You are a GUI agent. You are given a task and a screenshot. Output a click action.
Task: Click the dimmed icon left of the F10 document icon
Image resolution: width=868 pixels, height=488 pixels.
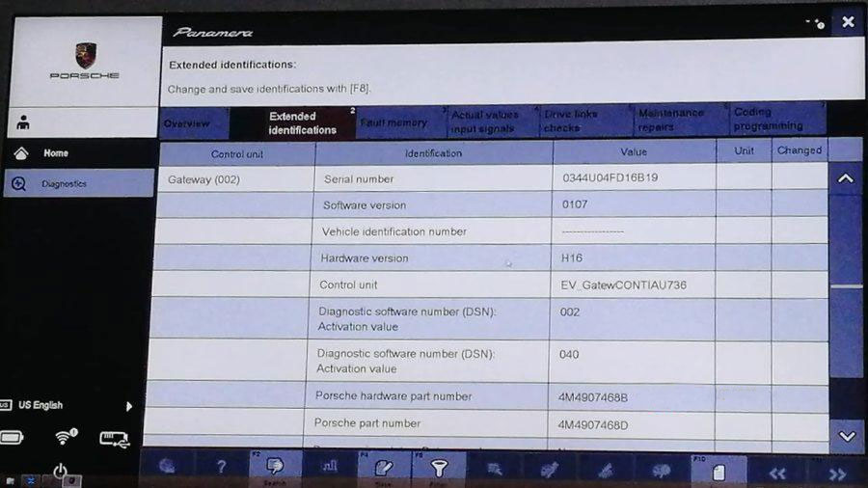[x=662, y=471]
